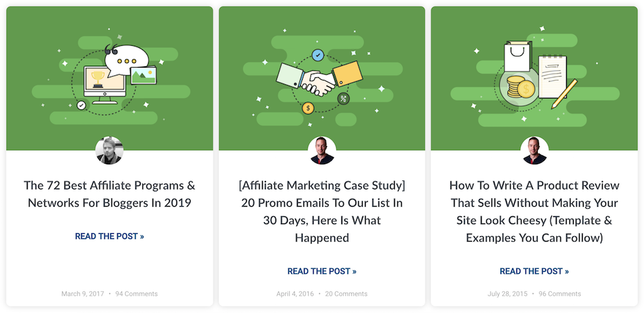The width and height of the screenshot is (644, 313).
Task: Open "How To Write A Product Review" title
Action: [x=534, y=211]
